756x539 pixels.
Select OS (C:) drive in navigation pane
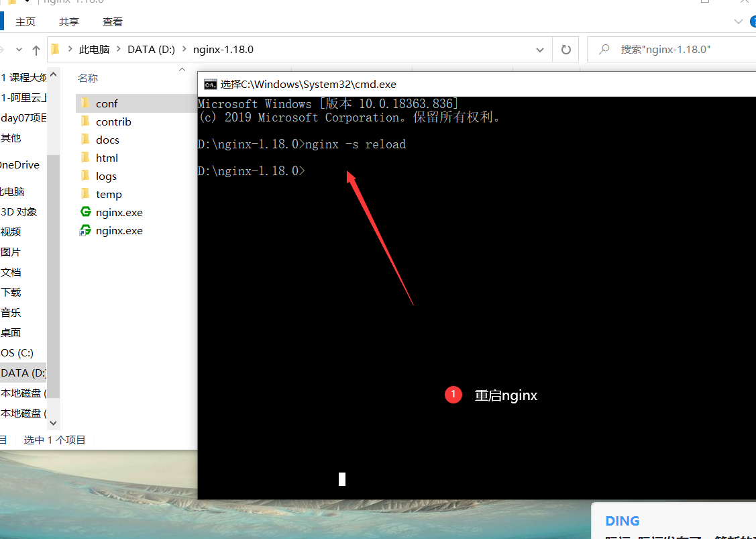(17, 353)
